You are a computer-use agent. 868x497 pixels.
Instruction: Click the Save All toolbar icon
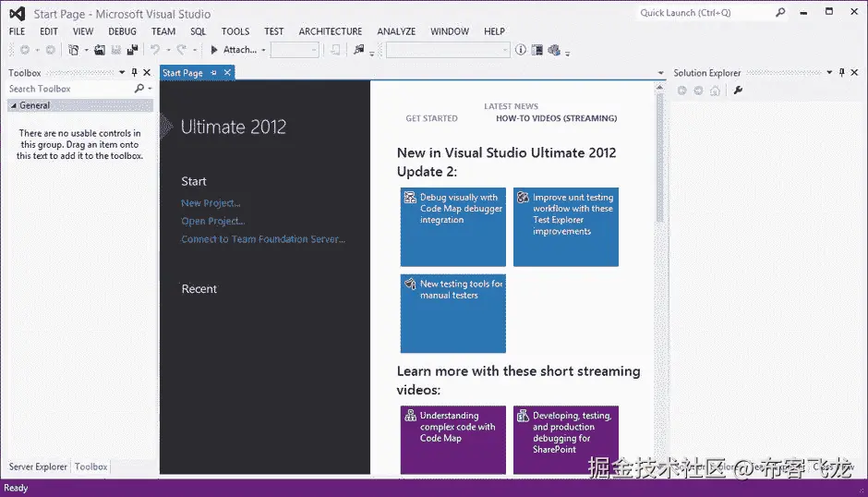132,50
